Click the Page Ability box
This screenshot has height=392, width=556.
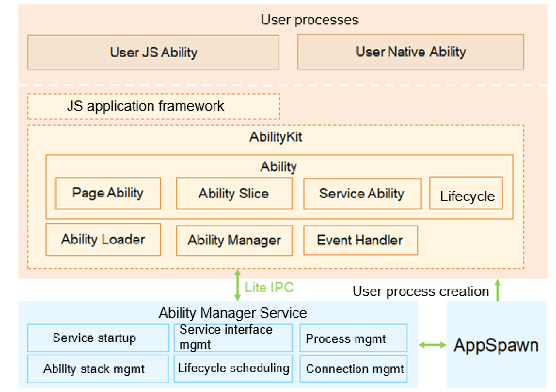coord(108,193)
